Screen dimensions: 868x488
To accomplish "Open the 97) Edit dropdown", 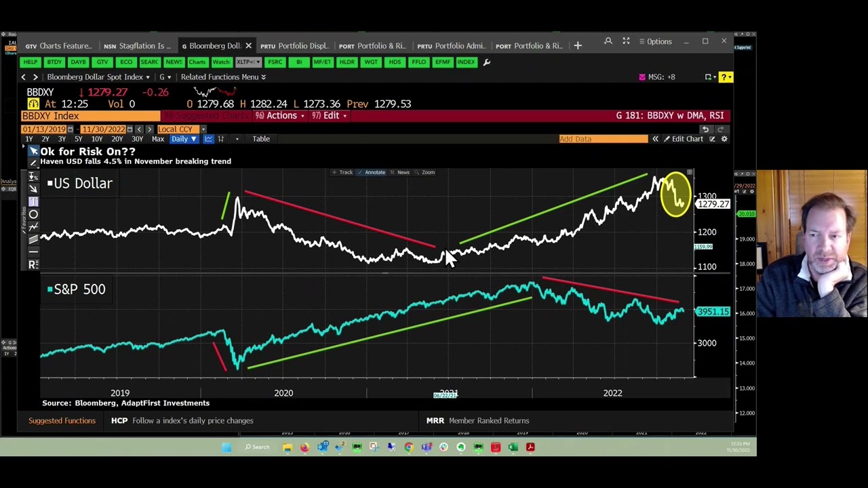I will (329, 116).
